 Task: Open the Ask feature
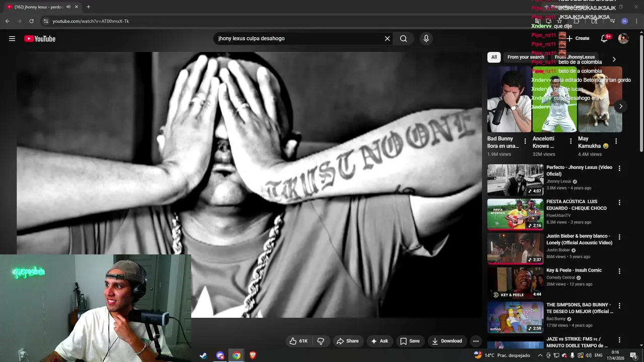[379, 341]
